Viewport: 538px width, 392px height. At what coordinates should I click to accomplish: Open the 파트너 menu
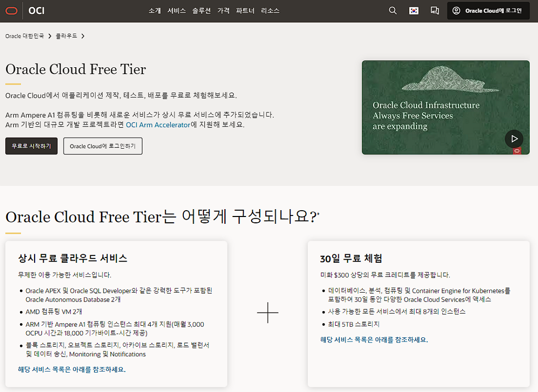245,11
